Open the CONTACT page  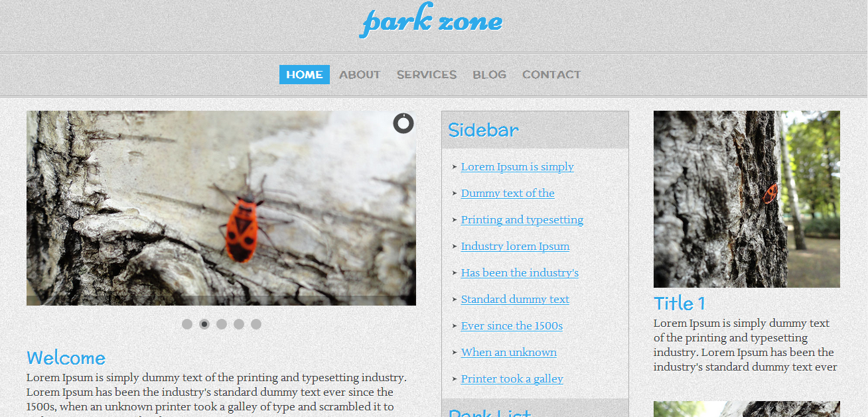click(551, 74)
